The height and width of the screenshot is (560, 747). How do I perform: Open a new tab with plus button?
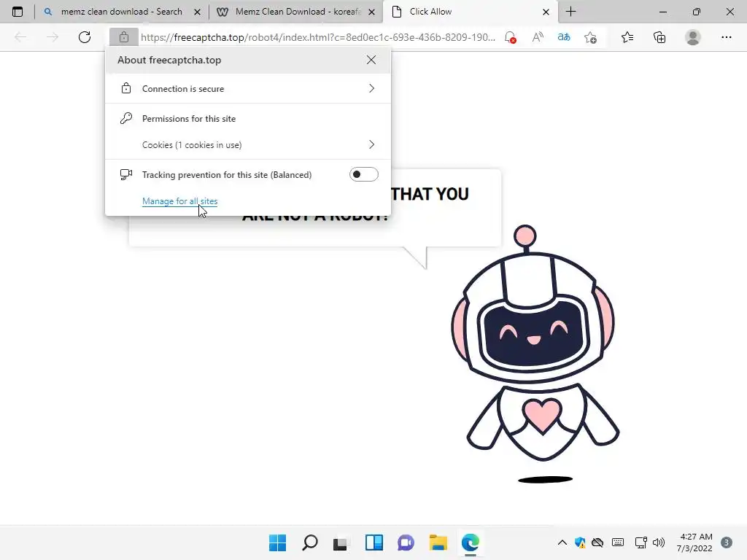570,12
